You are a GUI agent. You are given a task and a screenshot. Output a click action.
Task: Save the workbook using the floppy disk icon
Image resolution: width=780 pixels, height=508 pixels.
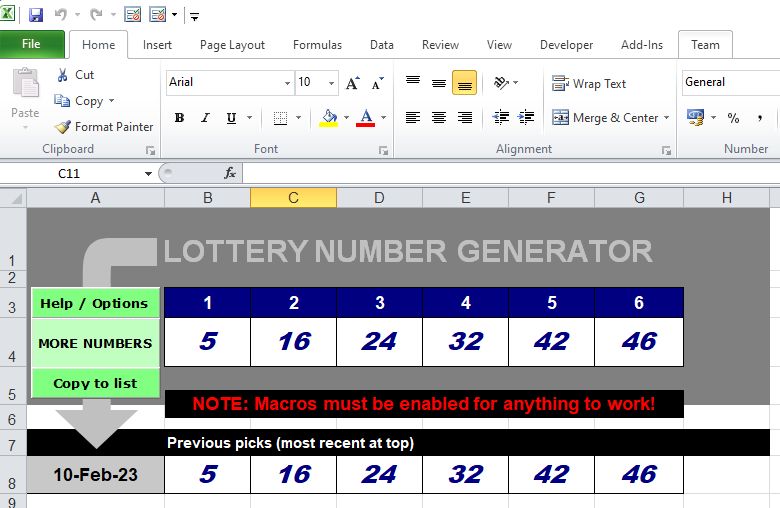click(35, 14)
